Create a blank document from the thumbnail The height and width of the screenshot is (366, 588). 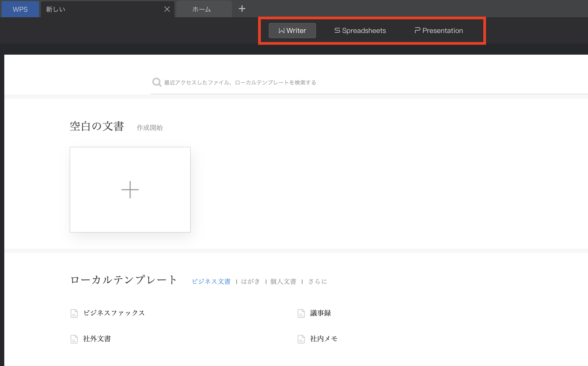[x=130, y=190]
